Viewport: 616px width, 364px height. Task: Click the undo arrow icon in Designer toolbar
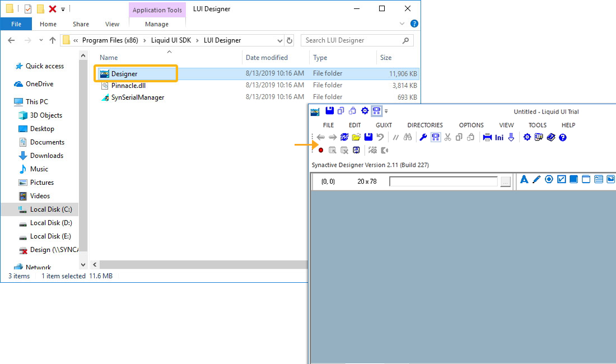(x=380, y=137)
